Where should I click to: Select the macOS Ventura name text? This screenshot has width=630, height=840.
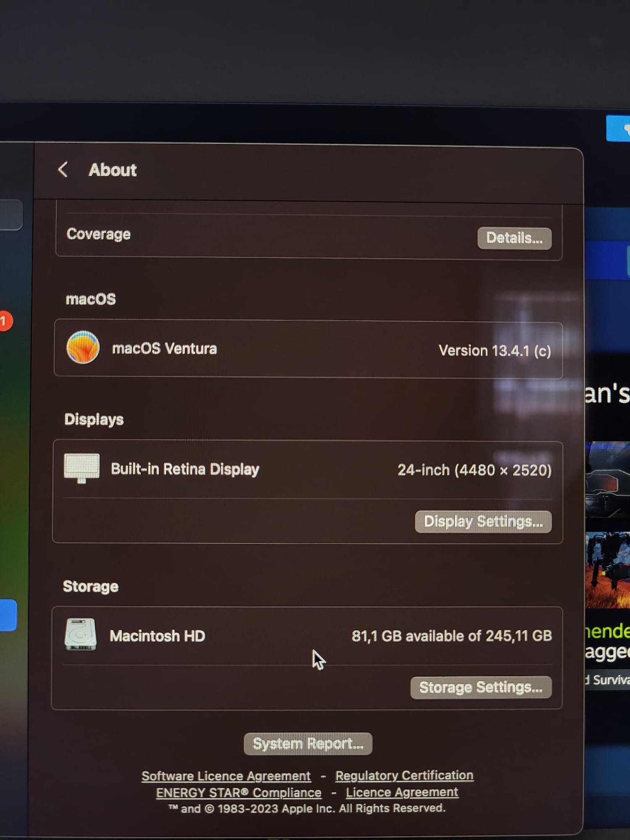coord(164,349)
